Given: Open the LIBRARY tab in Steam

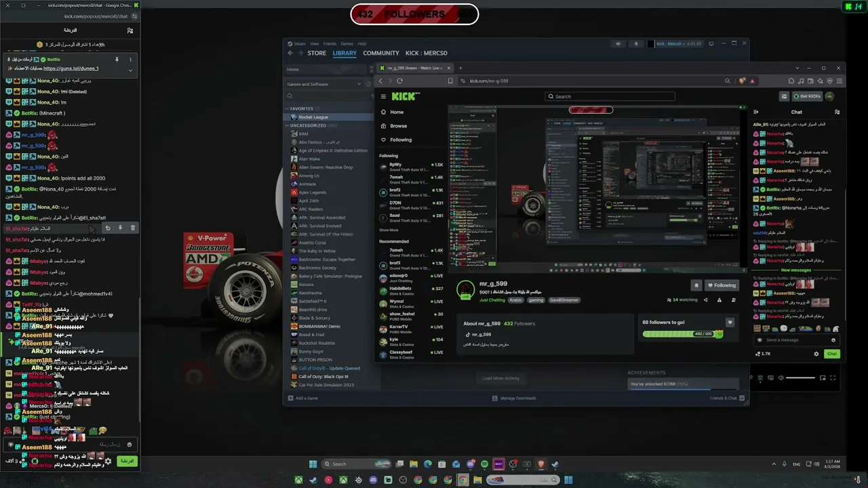Looking at the screenshot, I should [344, 53].
